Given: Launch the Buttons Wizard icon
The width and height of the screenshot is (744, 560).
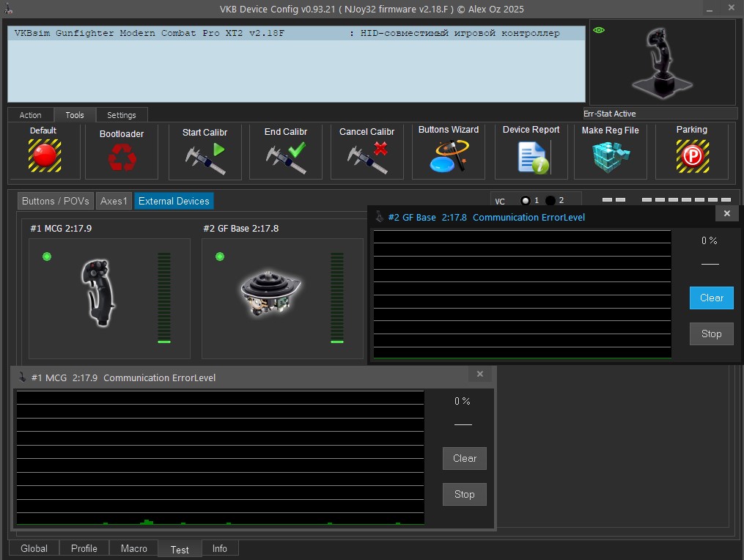Looking at the screenshot, I should point(449,157).
